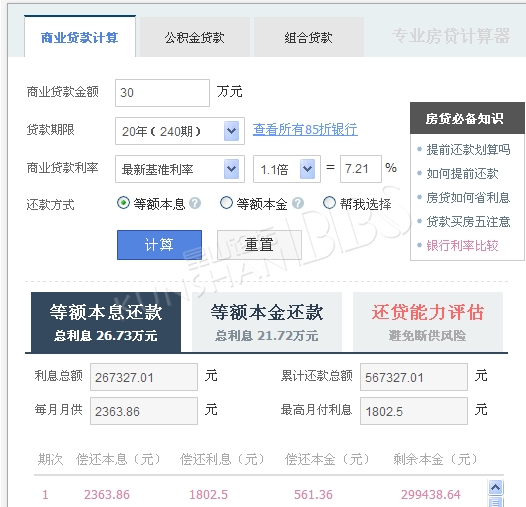This screenshot has width=526, height=507.
Task: Open the 商业贷款计算 tab
Action: point(80,36)
